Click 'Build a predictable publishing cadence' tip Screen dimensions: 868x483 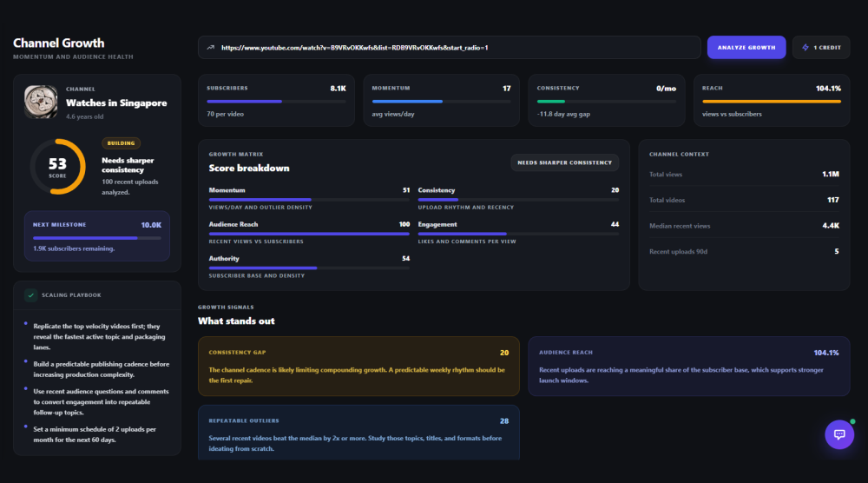102,369
